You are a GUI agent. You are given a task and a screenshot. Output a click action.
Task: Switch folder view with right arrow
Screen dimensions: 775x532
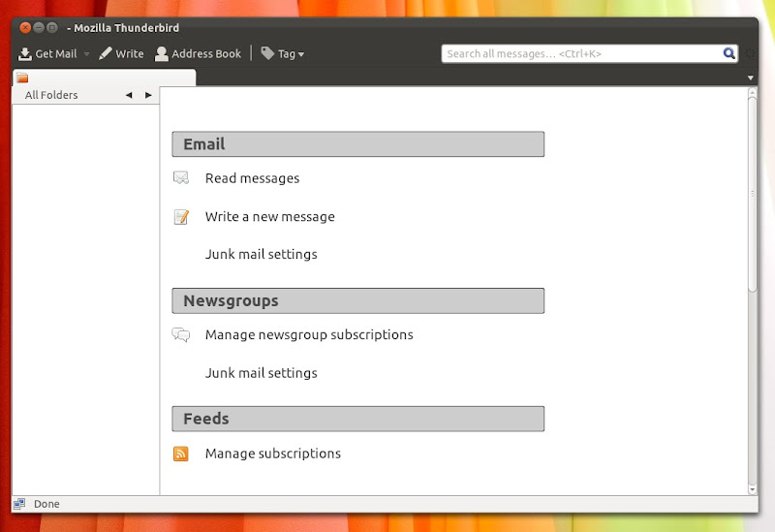point(148,95)
